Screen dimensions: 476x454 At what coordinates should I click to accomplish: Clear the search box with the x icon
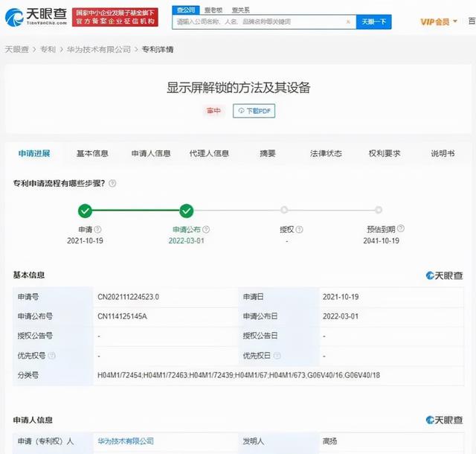tap(348, 22)
